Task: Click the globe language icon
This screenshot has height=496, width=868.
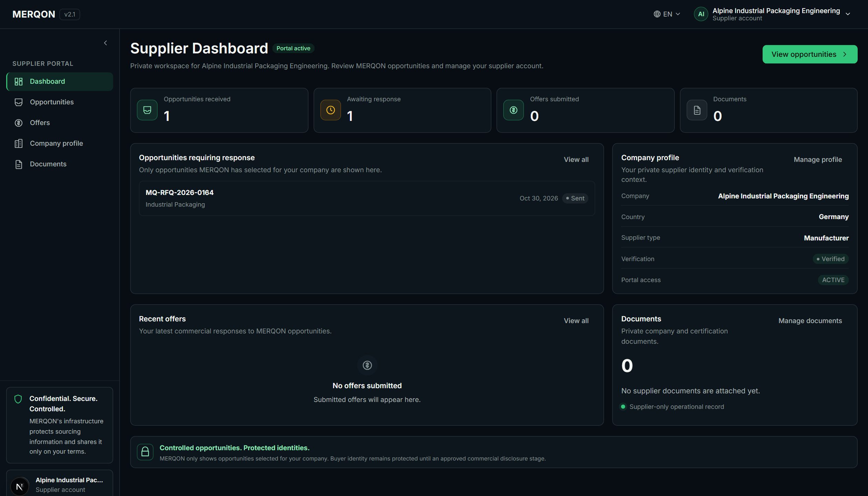Action: click(x=657, y=14)
